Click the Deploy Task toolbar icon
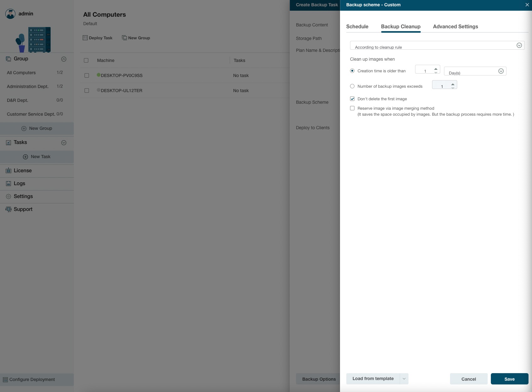Image resolution: width=532 pixels, height=392 pixels. pyautogui.click(x=85, y=38)
